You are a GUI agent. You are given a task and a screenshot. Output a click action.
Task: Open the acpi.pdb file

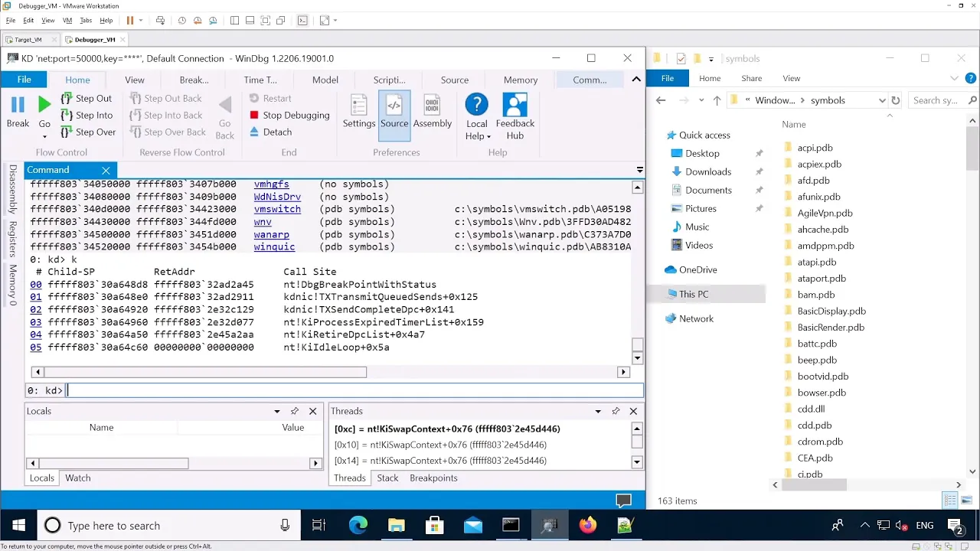815,148
